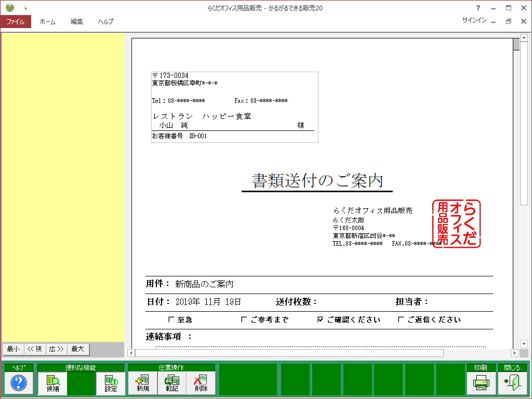Viewport: 532px width, 399px height.
Task: Check the ご参考まで checkbox
Action: coord(244,320)
